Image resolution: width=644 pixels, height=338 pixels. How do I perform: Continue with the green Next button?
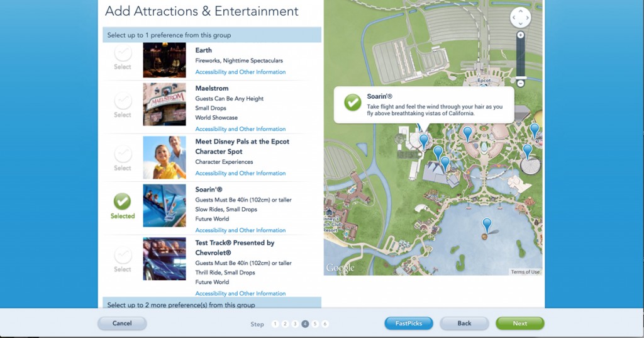point(520,323)
